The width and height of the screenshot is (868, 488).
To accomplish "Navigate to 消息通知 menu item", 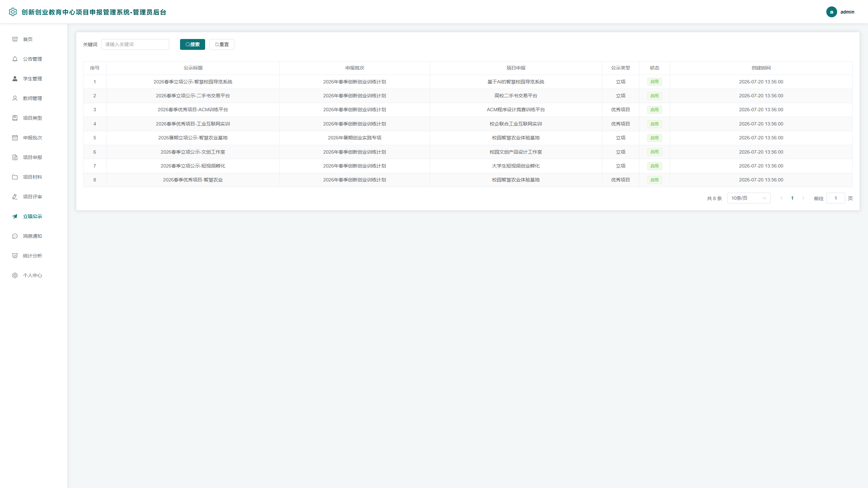I will pyautogui.click(x=34, y=236).
